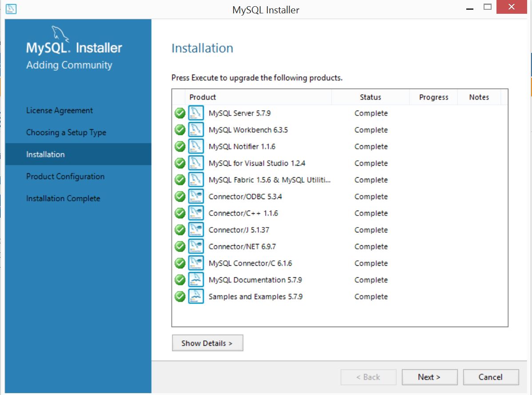Screen dimensions: 532x395
Task: Open Product Configuration step in sidebar
Action: coord(65,176)
